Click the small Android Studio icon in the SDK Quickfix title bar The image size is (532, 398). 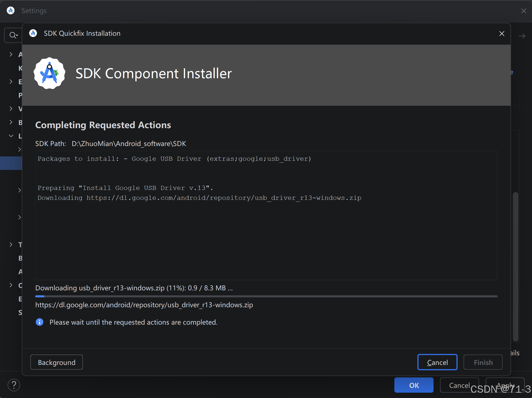pos(33,33)
